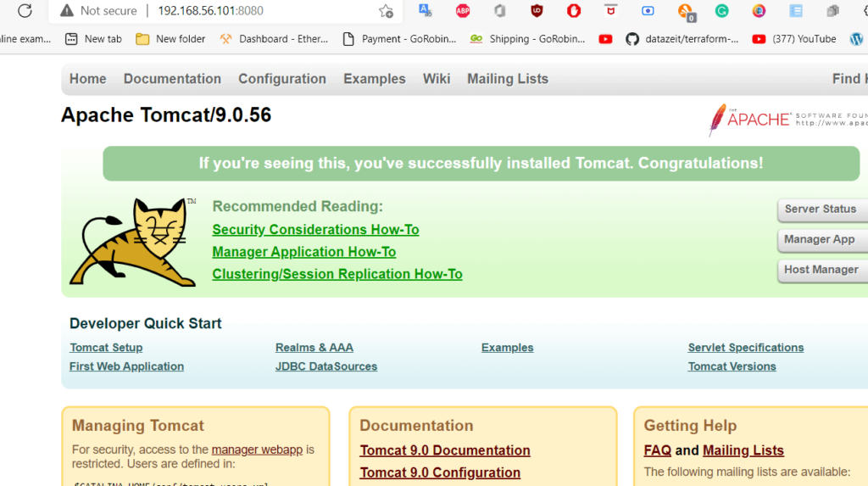Open Configuration in Tomcat navigation
The width and height of the screenshot is (868, 486).
click(x=282, y=79)
